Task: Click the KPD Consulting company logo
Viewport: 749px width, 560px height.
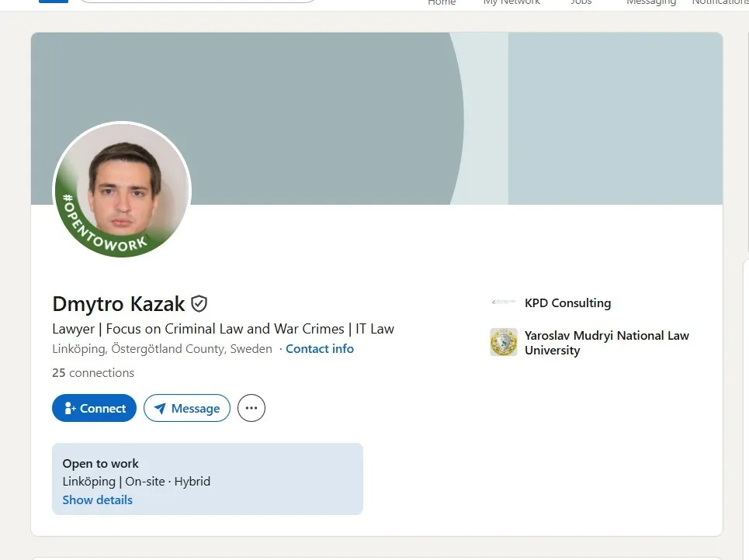Action: (x=503, y=302)
